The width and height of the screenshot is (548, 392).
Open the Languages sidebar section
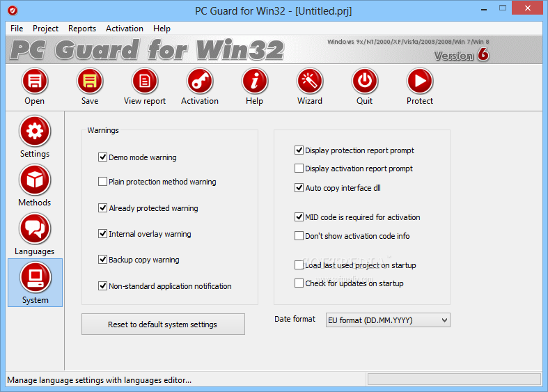pos(35,235)
